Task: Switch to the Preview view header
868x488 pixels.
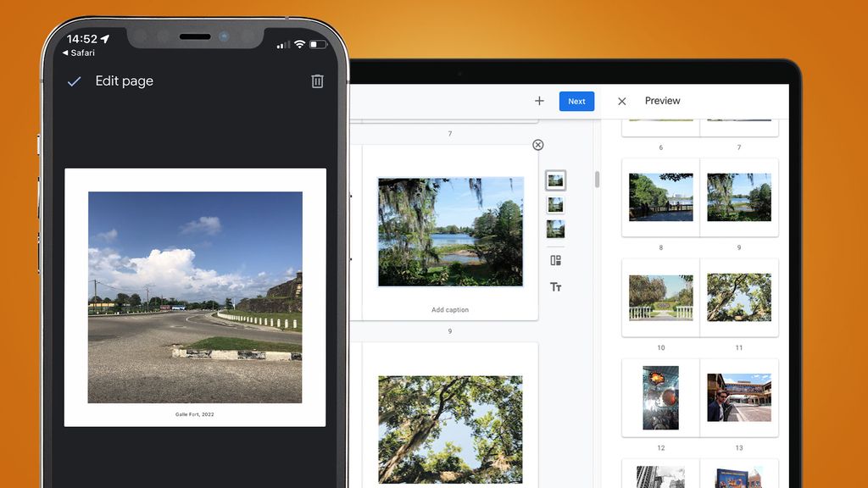Action: 662,101
